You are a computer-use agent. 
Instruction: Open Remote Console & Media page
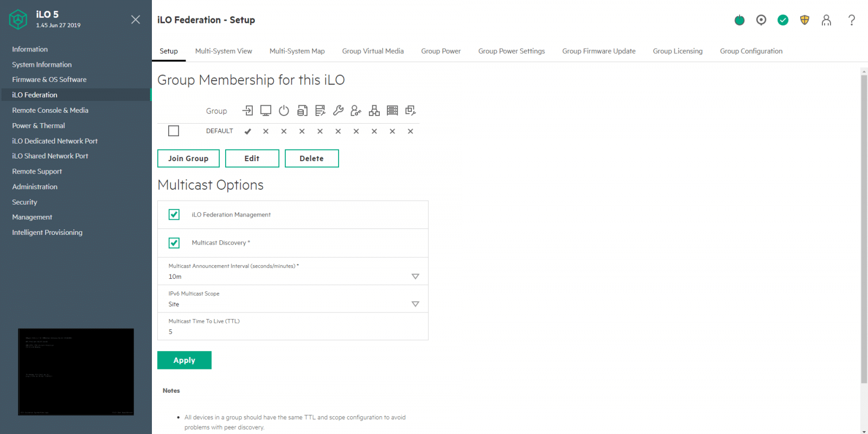click(50, 110)
